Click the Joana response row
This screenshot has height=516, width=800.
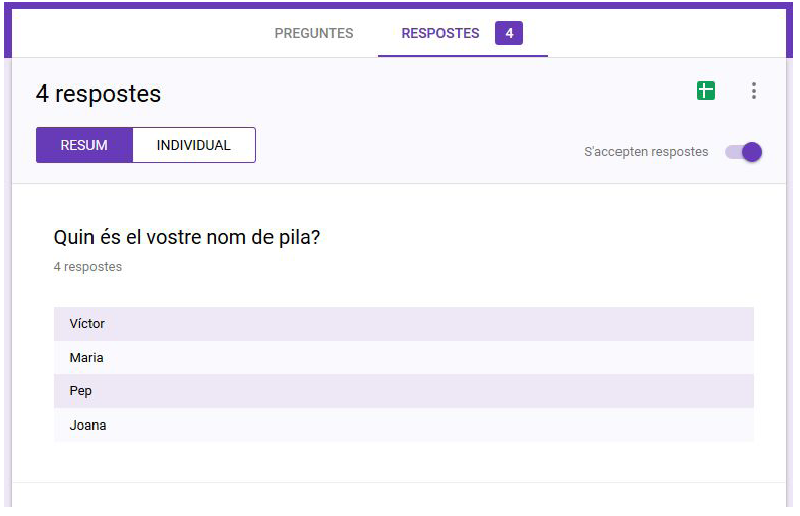(403, 425)
